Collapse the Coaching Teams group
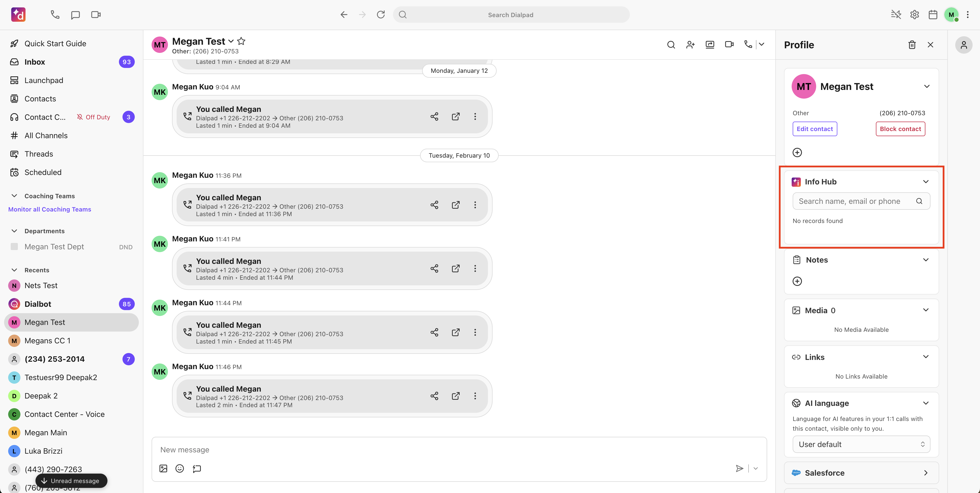The width and height of the screenshot is (980, 493). 15,196
